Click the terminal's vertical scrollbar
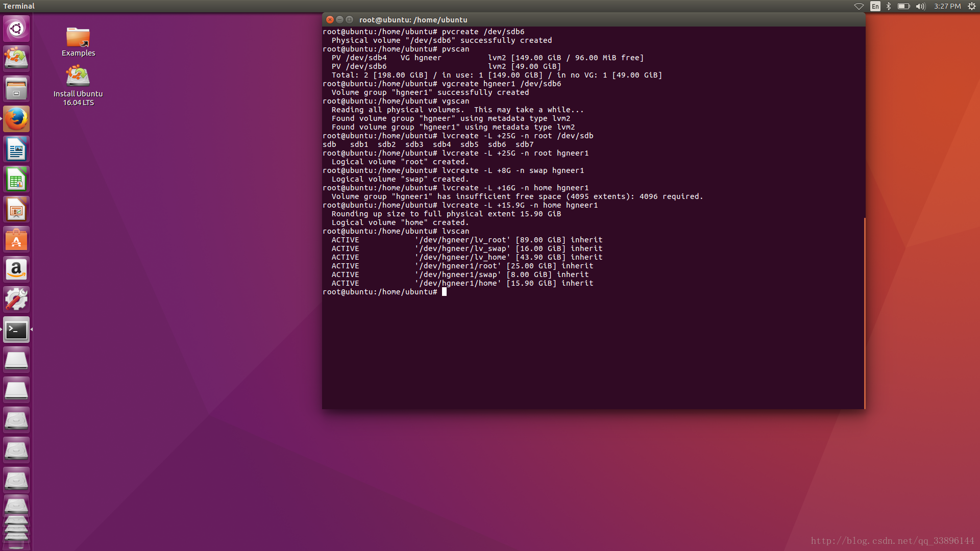Screen dimensions: 980x551 click(x=864, y=313)
